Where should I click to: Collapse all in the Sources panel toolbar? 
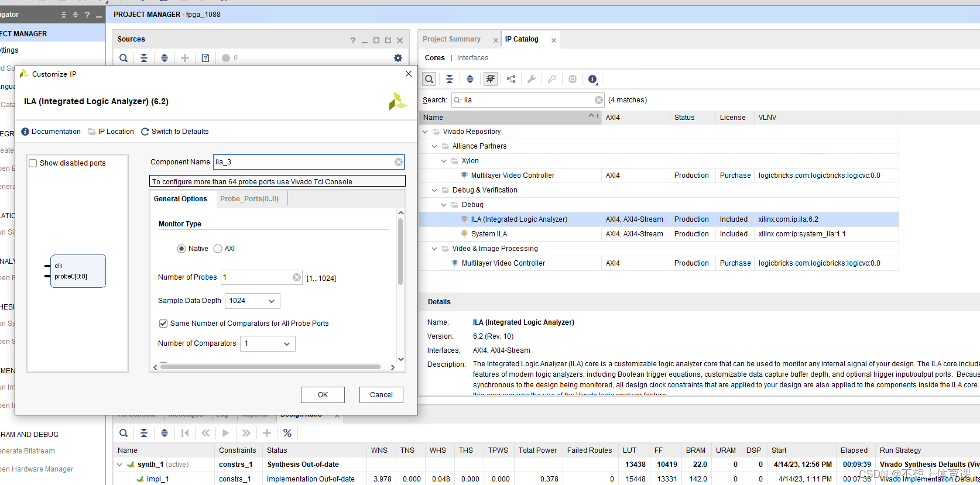point(144,58)
